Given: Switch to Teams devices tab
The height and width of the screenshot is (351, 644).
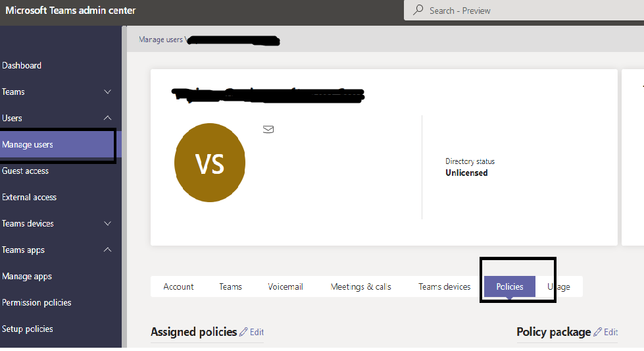Looking at the screenshot, I should tap(445, 287).
